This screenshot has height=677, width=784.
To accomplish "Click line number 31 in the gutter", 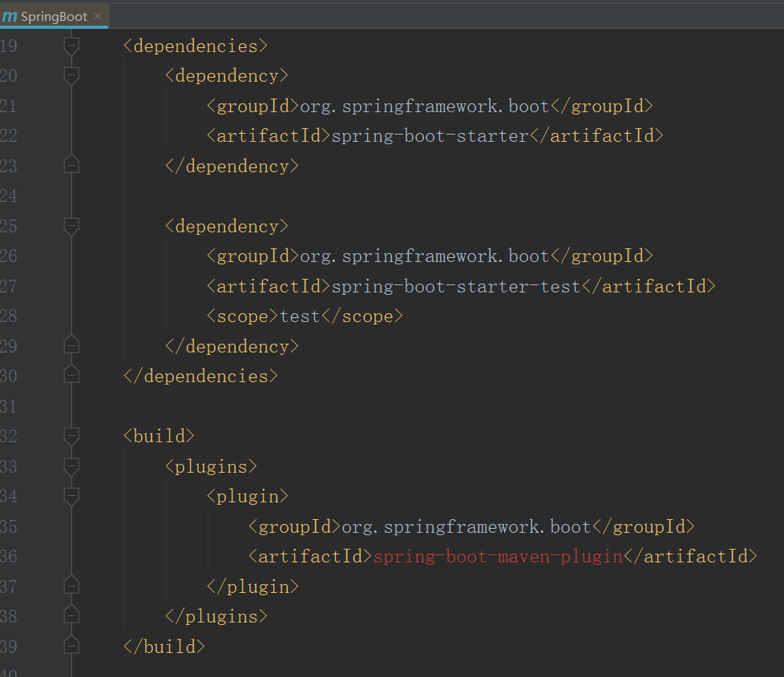I will click(x=9, y=406).
